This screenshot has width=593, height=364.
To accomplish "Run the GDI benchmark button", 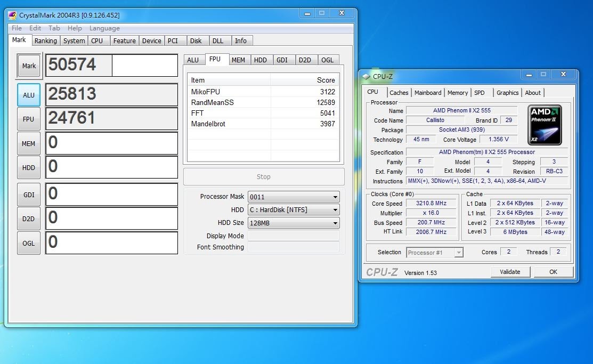I will pyautogui.click(x=29, y=195).
